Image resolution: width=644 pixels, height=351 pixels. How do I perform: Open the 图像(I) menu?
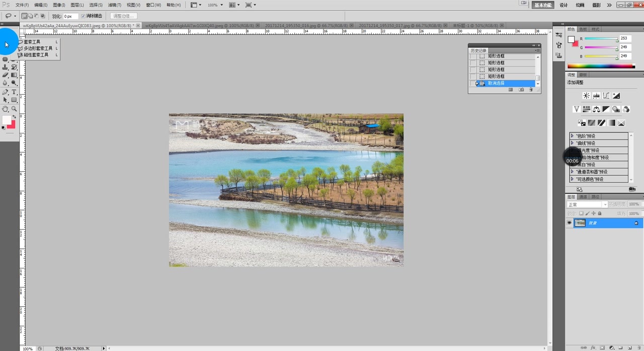[59, 5]
